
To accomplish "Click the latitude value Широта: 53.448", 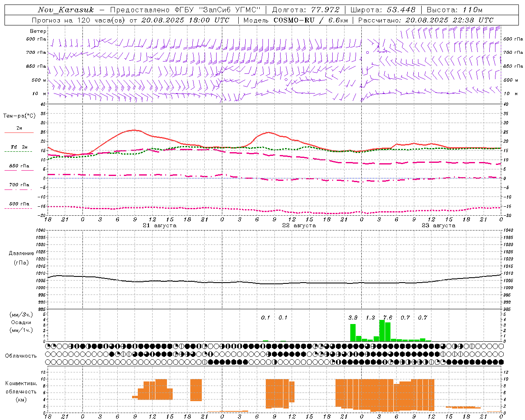I will point(383,10).
